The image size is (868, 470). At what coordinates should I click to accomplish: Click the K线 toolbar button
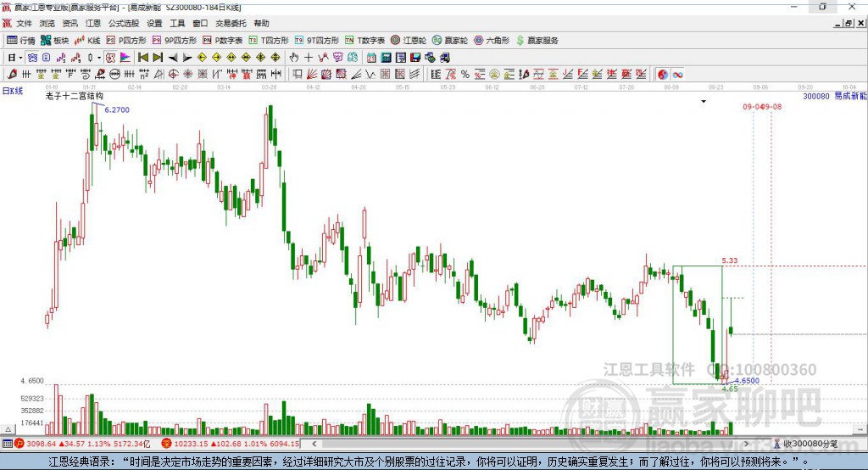coord(87,41)
